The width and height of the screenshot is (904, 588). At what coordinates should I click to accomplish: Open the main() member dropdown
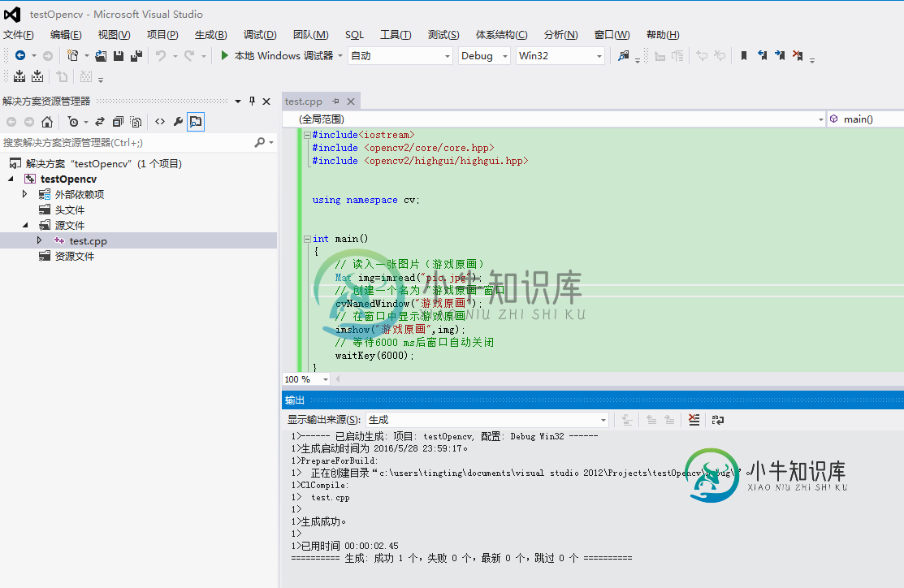coord(865,119)
